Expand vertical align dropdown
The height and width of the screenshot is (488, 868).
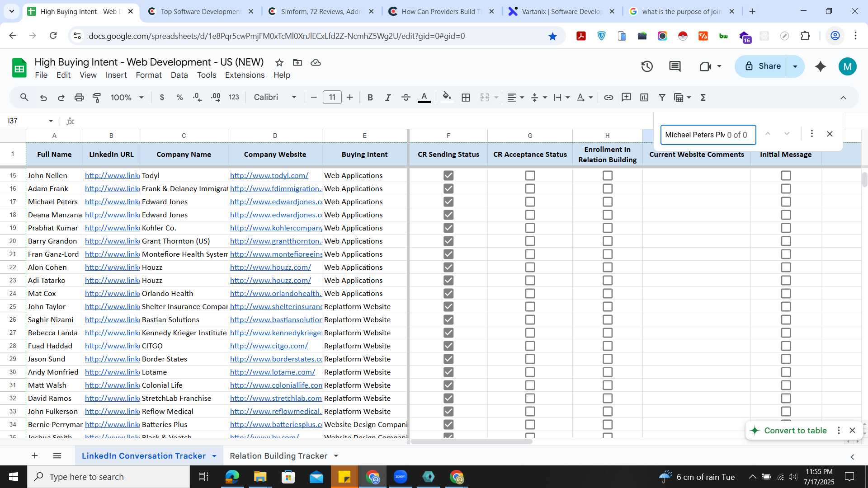[545, 98]
